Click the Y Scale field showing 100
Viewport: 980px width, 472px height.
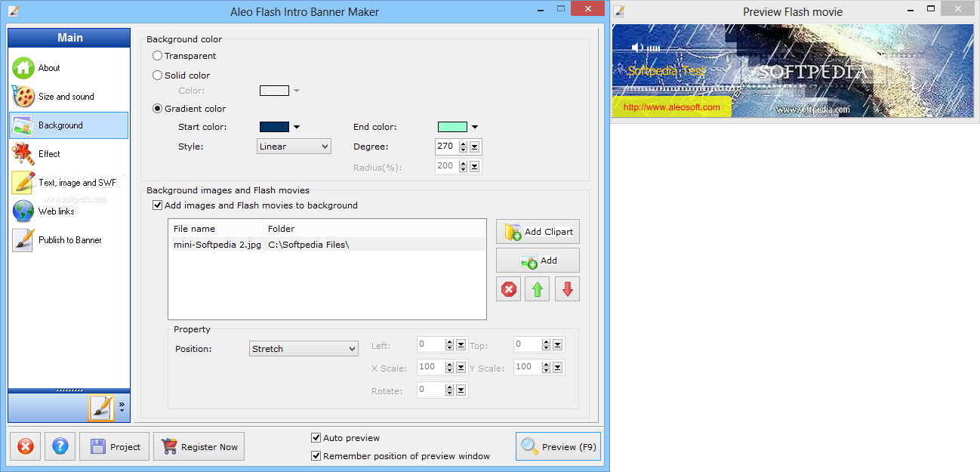[526, 367]
